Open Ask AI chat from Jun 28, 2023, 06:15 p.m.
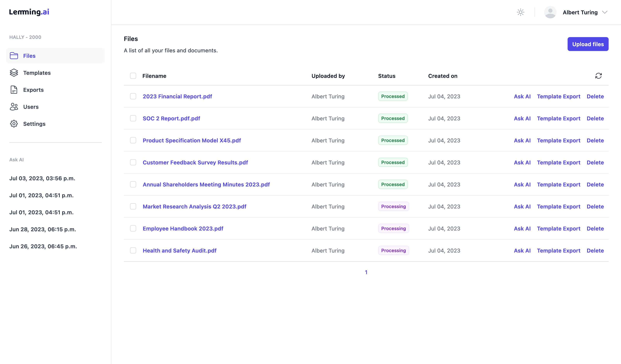The width and height of the screenshot is (621, 364). click(x=43, y=229)
